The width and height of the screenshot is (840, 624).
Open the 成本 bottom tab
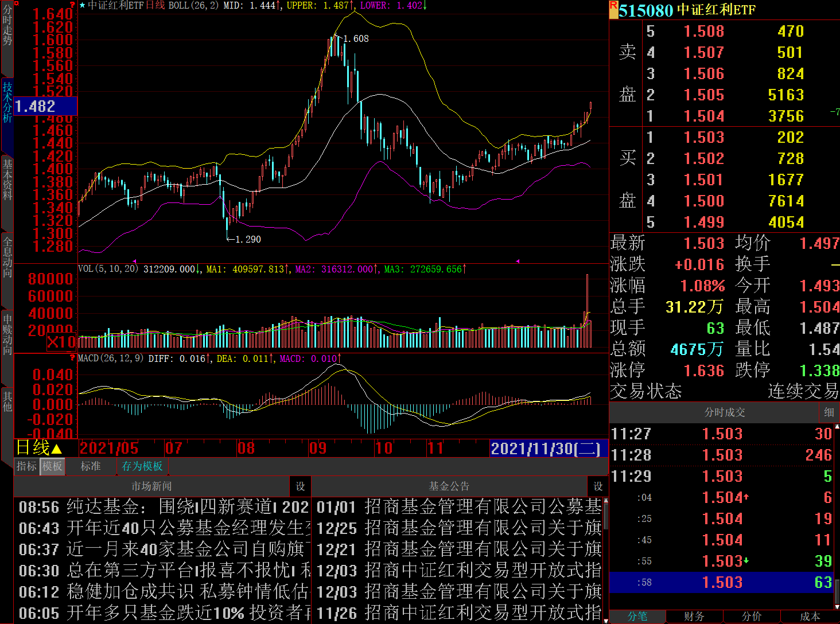pos(810,617)
